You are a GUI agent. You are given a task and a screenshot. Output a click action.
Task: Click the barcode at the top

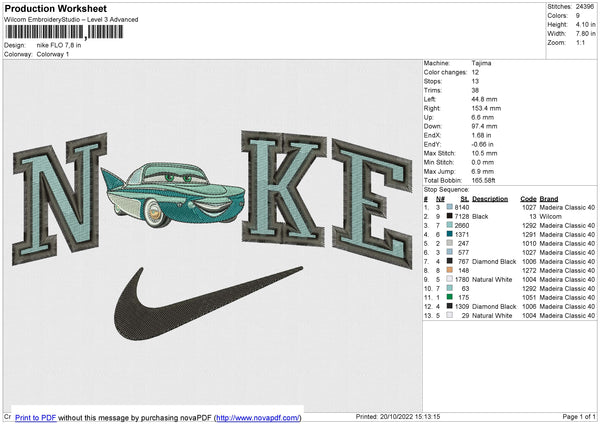click(x=64, y=32)
